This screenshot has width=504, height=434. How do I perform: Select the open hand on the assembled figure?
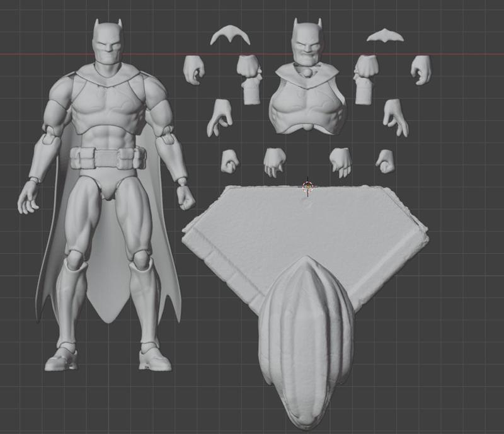pos(29,198)
